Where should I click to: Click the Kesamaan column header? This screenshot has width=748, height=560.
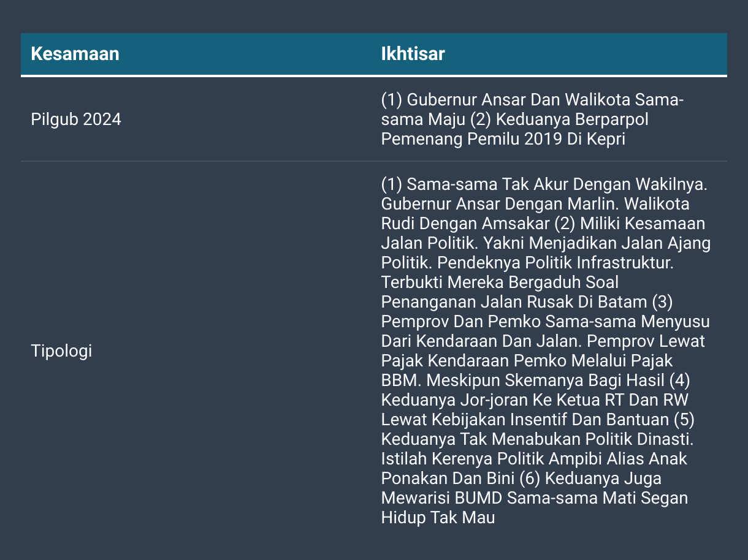[75, 54]
